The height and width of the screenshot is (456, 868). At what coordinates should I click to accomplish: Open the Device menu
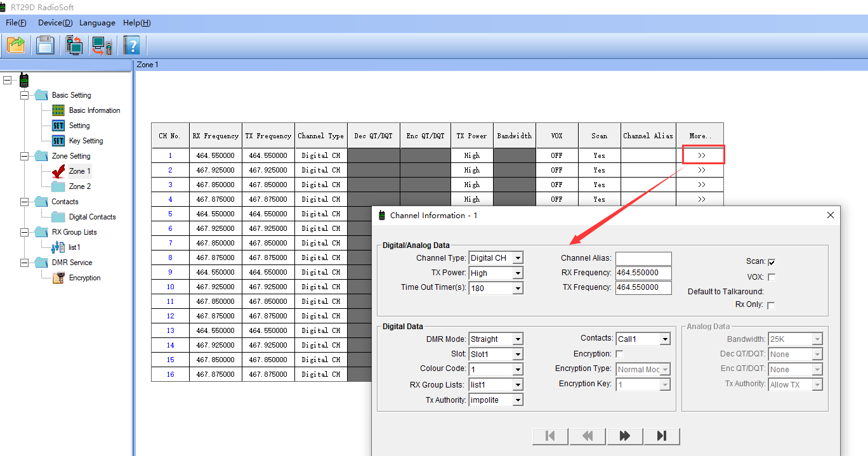[55, 23]
